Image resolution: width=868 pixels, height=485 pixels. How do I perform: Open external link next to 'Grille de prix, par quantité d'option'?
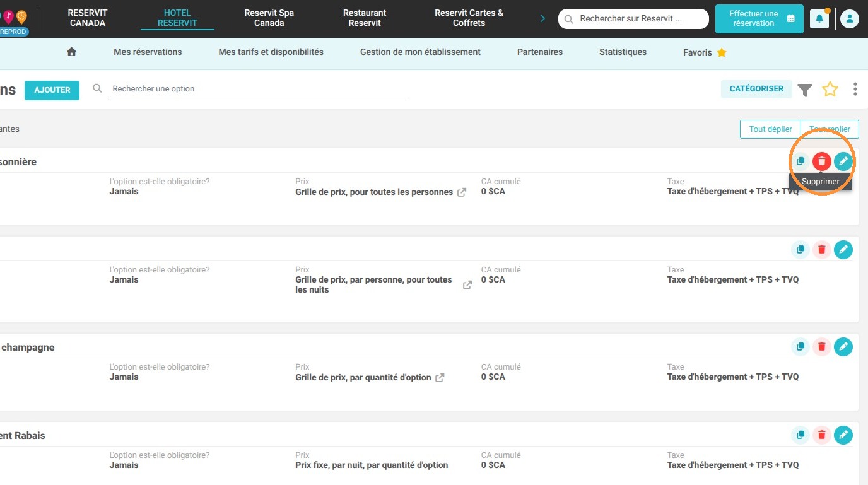440,378
